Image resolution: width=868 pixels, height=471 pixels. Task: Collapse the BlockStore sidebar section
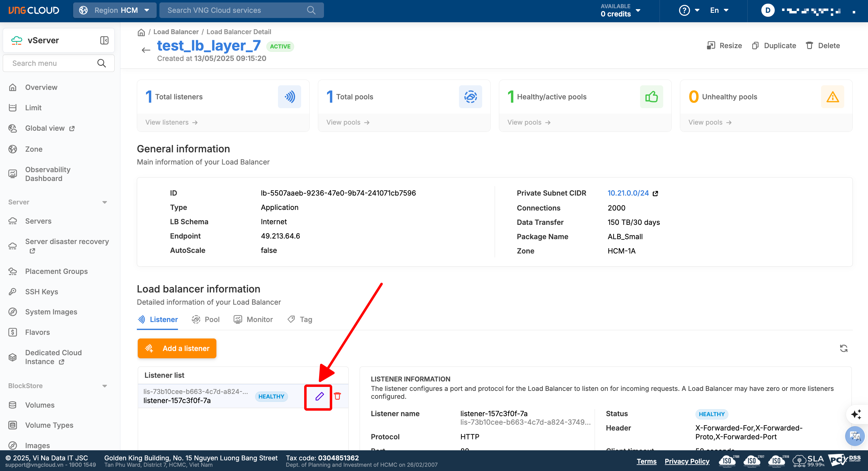coord(105,386)
